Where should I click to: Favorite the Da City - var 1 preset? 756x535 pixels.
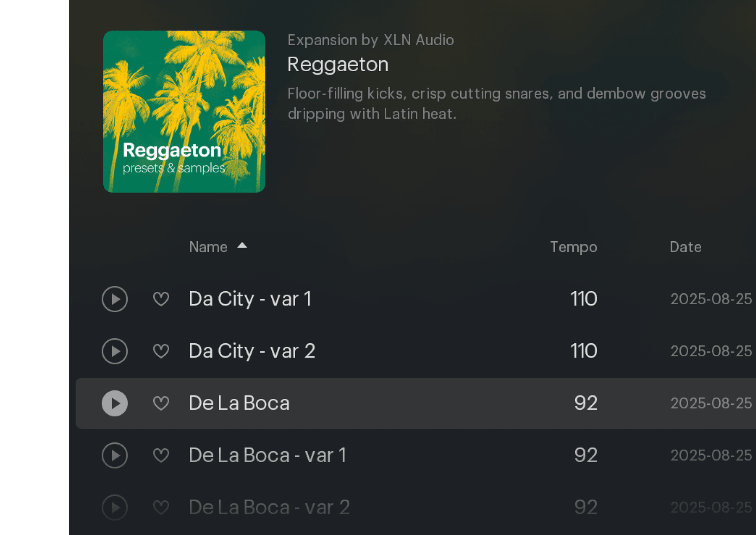161,299
